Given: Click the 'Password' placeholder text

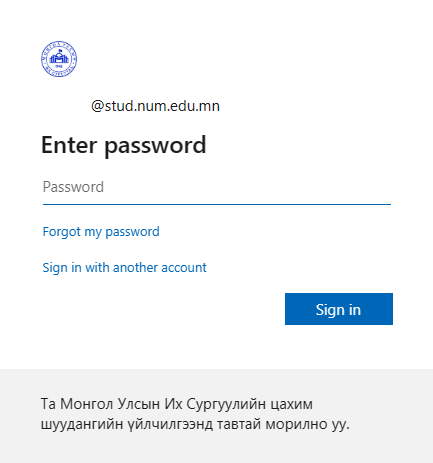Looking at the screenshot, I should [x=73, y=187].
